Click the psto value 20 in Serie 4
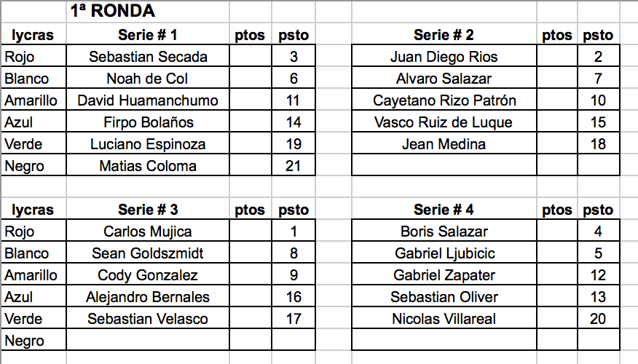This screenshot has height=364, width=638. click(x=598, y=318)
